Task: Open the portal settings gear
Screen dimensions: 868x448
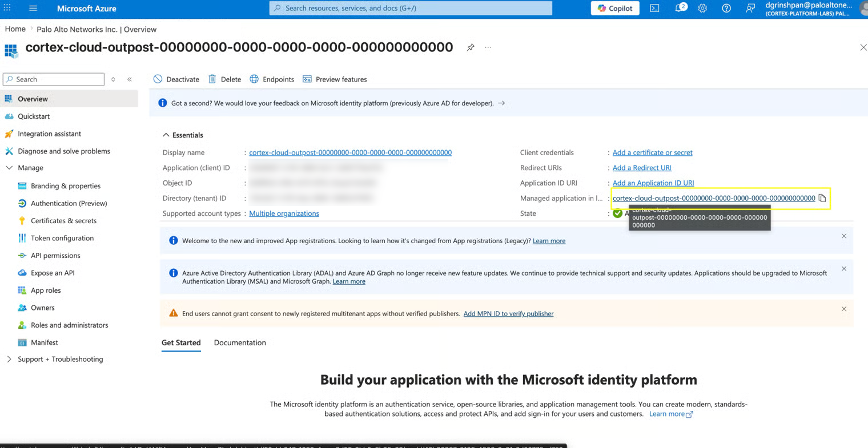Action: click(x=702, y=9)
